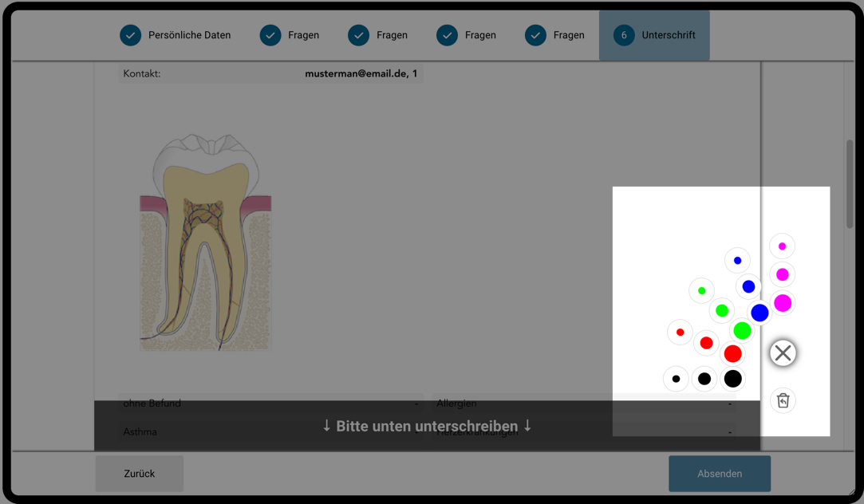This screenshot has width=864, height=504.
Task: Click the 'Bitte unten unterschreiben' banner
Action: point(427,426)
